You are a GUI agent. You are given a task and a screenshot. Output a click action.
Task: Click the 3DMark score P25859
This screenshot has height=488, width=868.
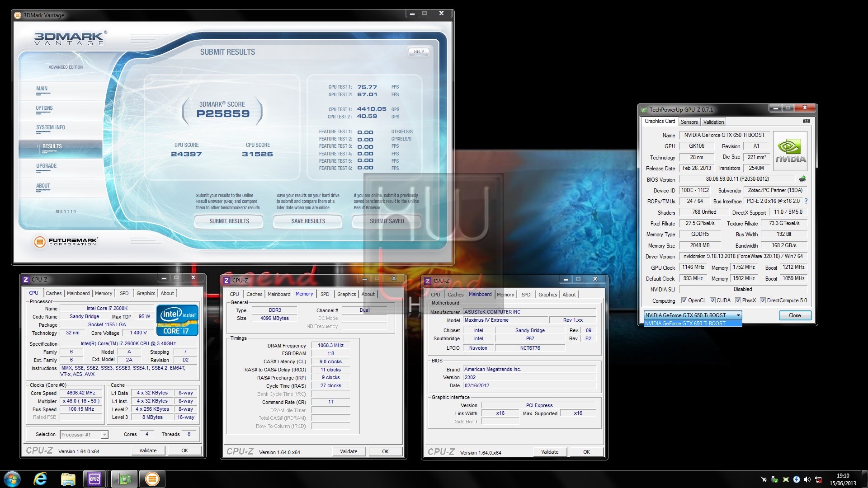point(223,114)
